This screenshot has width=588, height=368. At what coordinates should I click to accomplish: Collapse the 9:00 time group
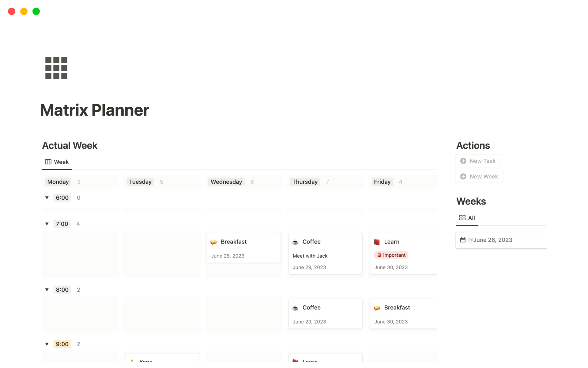coord(47,344)
